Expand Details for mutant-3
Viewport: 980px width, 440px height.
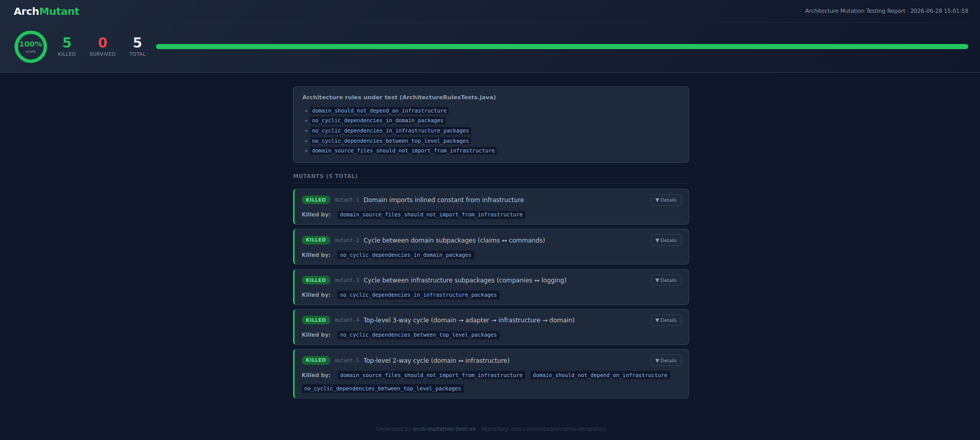tap(665, 280)
